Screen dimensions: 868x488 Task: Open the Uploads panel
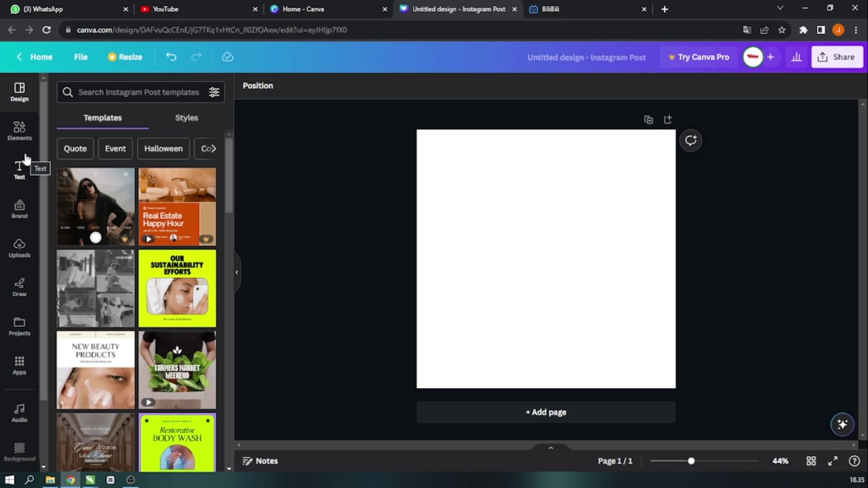pyautogui.click(x=19, y=248)
